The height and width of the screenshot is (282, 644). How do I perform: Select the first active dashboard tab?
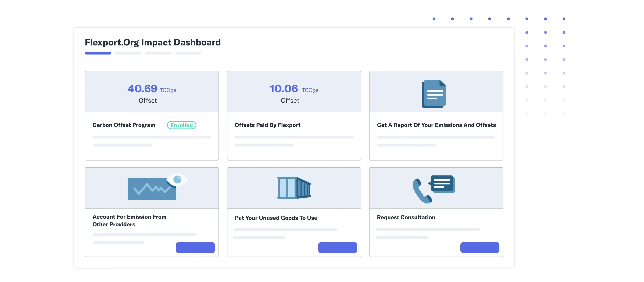point(98,53)
